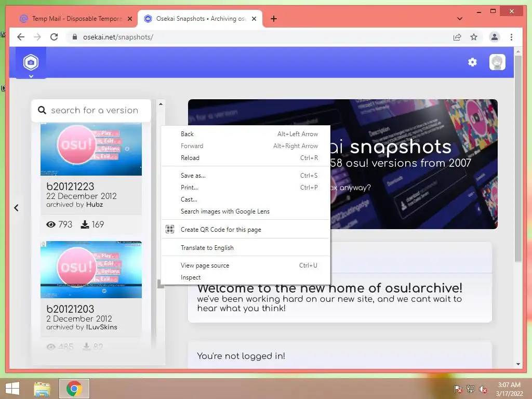The width and height of the screenshot is (532, 399).
Task: Click the magnifier icon in version search
Action: pyautogui.click(x=42, y=110)
